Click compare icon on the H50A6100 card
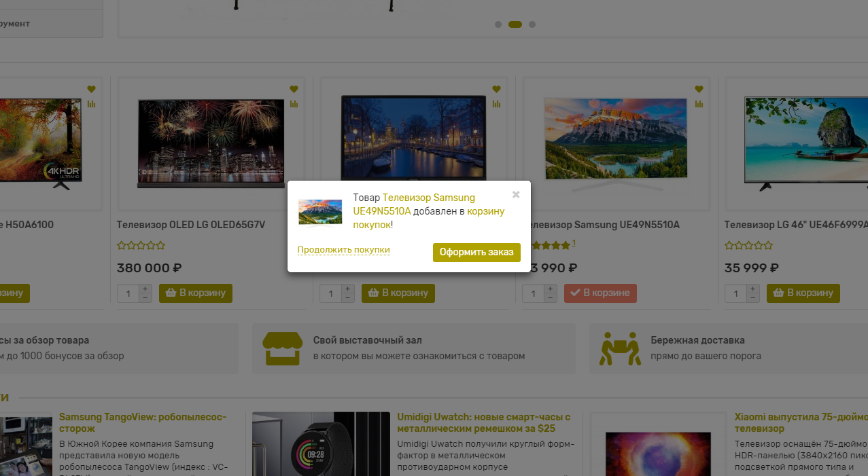This screenshot has height=476, width=868. 91,104
